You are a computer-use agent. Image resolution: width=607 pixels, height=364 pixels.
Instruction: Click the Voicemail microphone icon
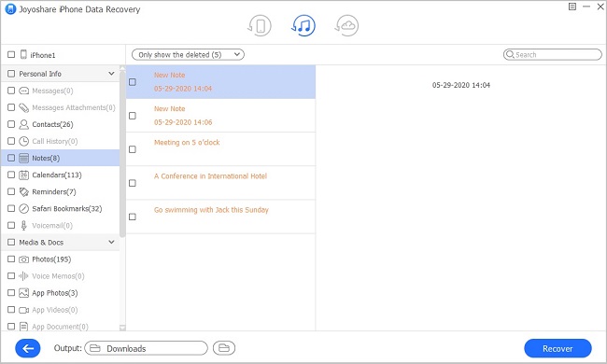(x=24, y=226)
